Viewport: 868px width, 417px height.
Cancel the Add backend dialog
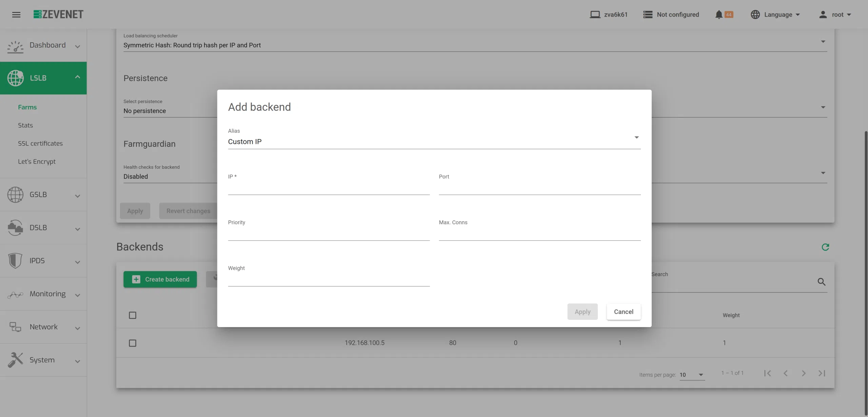tap(623, 311)
